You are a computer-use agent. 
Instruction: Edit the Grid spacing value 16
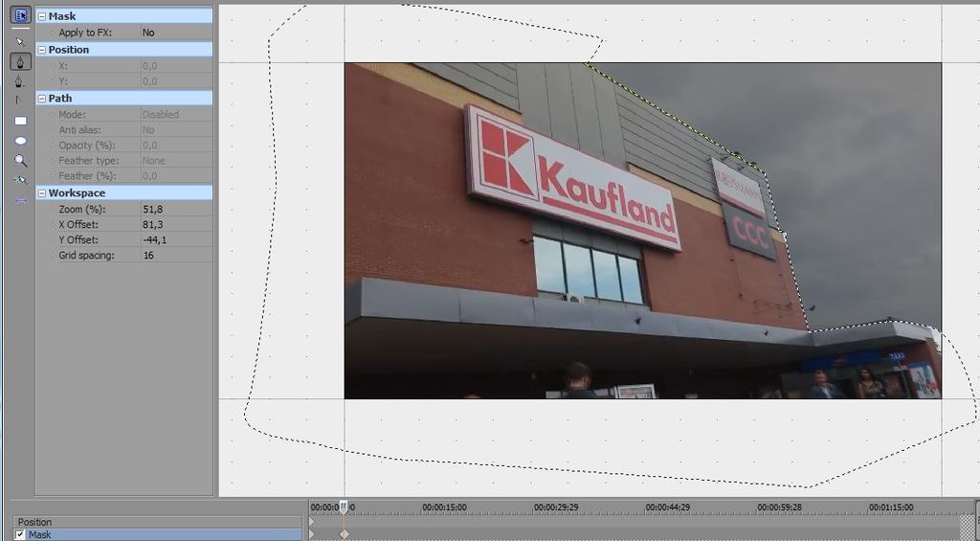(176, 255)
